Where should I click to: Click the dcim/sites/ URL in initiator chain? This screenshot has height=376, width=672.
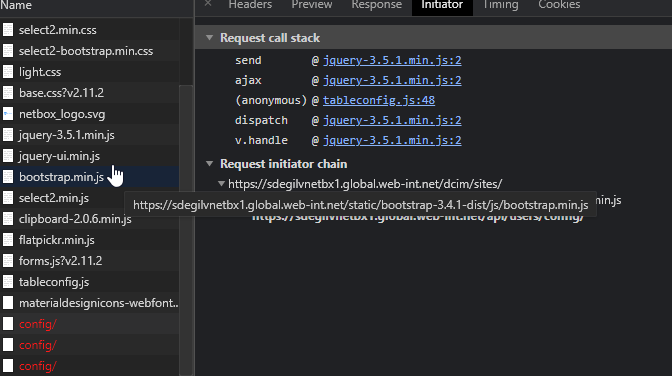(365, 184)
